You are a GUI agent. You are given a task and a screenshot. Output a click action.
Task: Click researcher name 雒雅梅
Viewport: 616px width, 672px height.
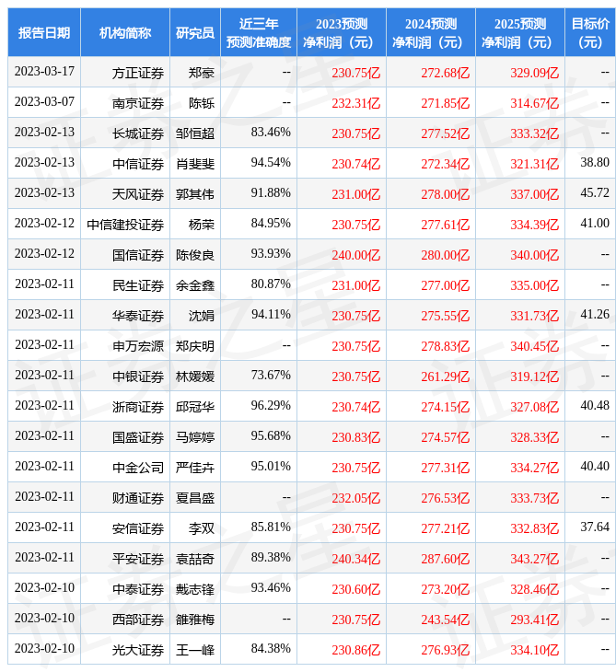pos(195,620)
